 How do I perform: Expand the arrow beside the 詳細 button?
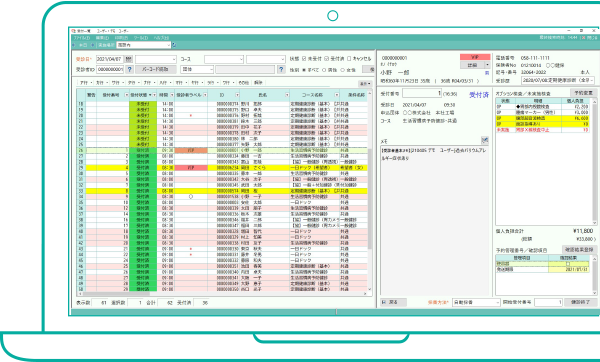pyautogui.click(x=488, y=65)
